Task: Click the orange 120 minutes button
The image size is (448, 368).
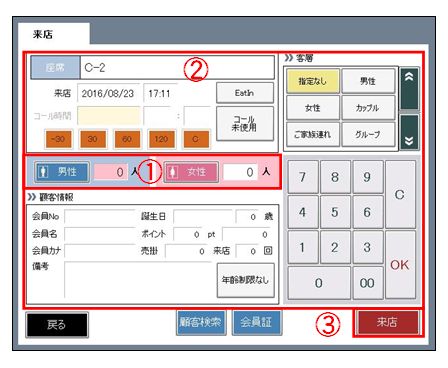Action: tap(161, 139)
